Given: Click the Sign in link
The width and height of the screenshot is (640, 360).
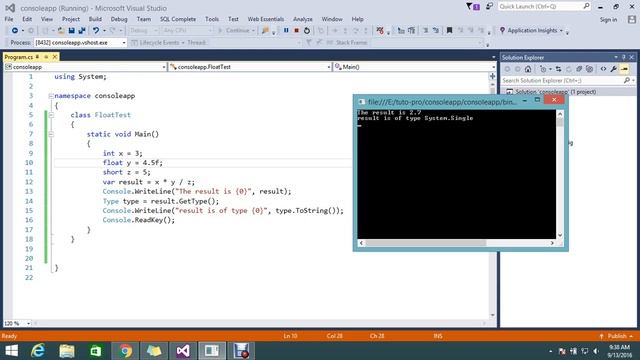Looking at the screenshot, I should [608, 20].
